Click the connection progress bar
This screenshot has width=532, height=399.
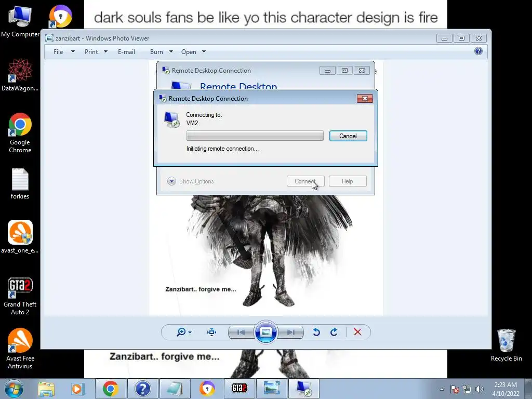click(255, 136)
